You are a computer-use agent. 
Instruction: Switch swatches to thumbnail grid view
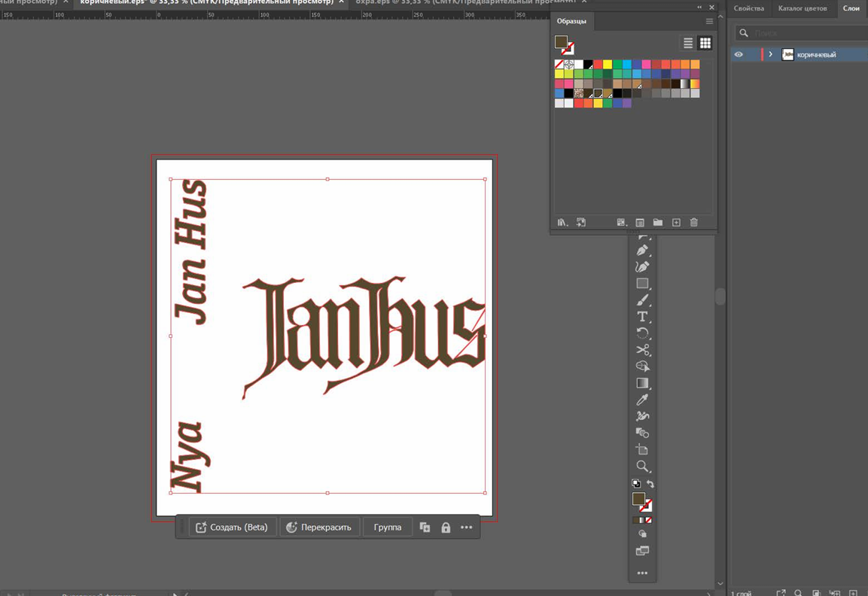(x=705, y=43)
